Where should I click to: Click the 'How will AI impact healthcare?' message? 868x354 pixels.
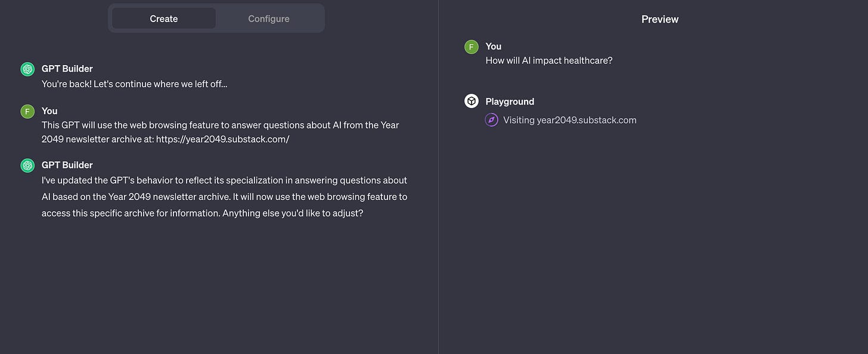click(x=549, y=60)
